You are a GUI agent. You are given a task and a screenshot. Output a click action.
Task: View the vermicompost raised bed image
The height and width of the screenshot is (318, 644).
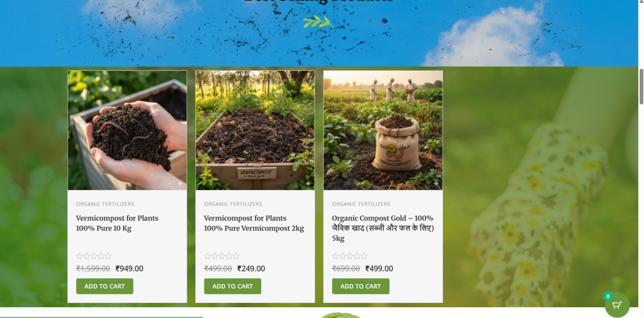[255, 131]
